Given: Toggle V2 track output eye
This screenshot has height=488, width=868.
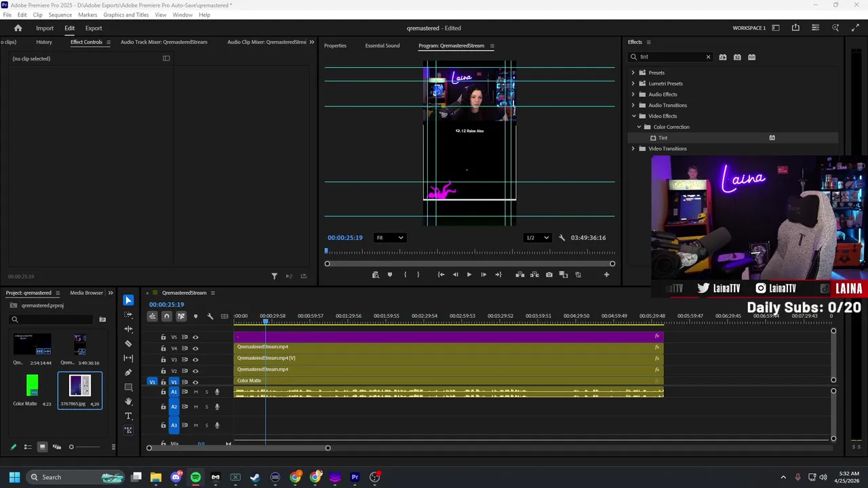Looking at the screenshot, I should (195, 371).
